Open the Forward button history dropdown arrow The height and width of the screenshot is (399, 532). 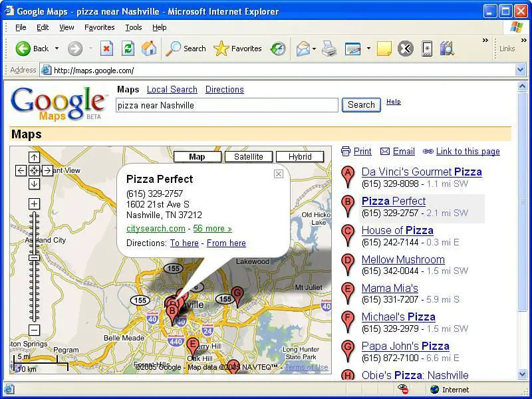point(90,49)
